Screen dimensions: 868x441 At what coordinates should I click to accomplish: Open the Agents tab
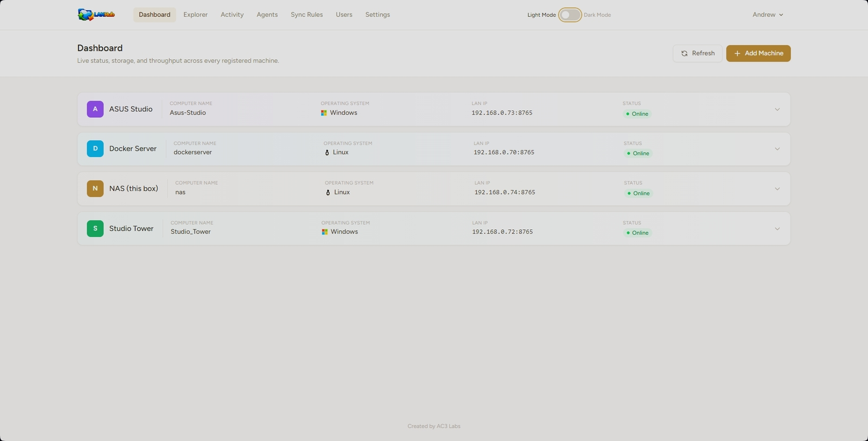(267, 15)
